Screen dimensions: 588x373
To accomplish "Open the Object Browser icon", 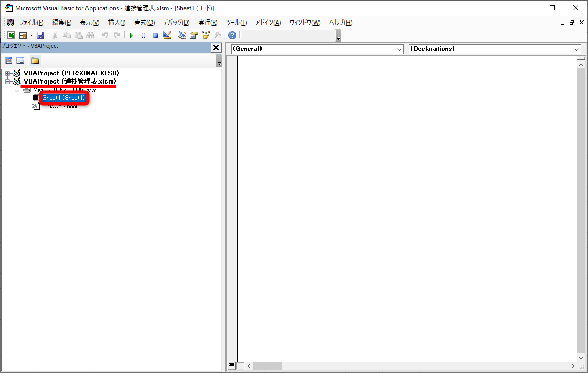I will tap(206, 35).
